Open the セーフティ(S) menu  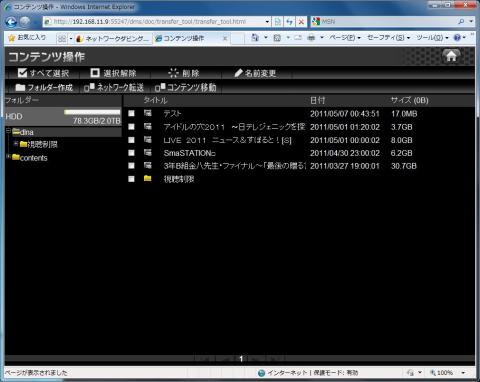[388, 38]
